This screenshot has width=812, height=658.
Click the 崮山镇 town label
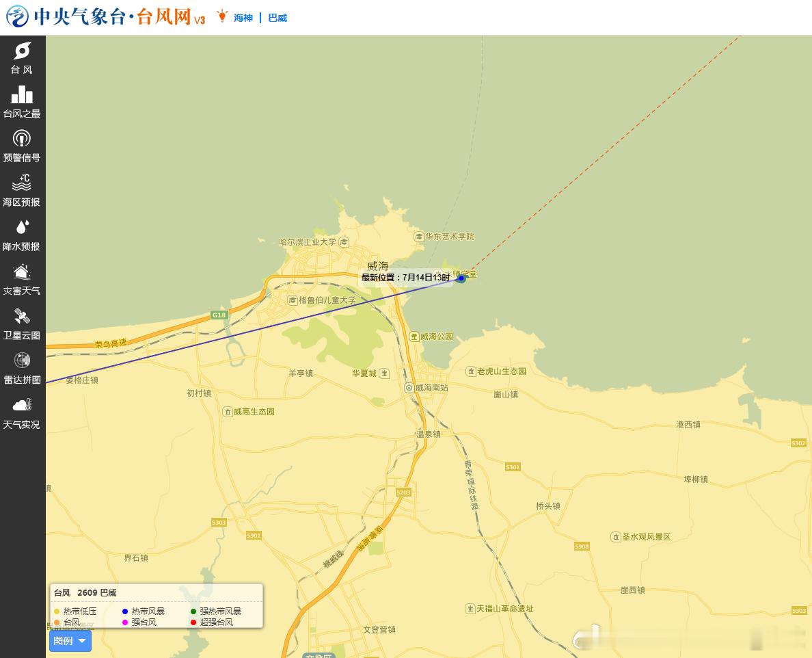(505, 394)
